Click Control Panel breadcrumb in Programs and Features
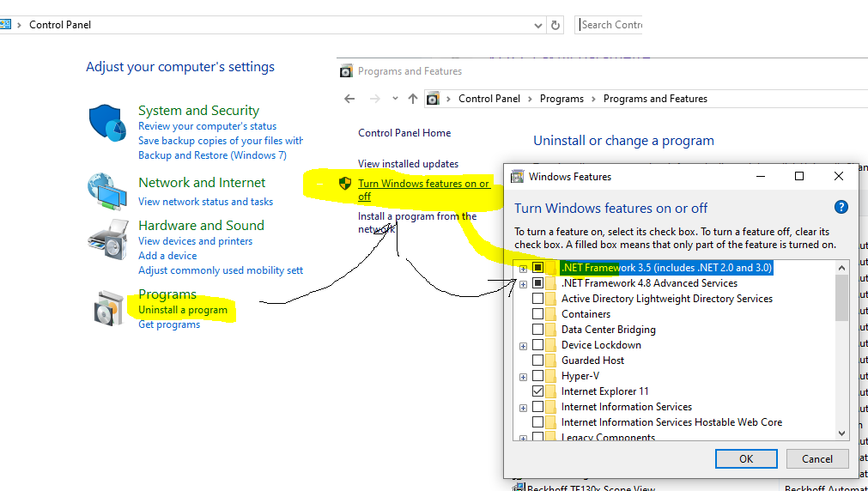The image size is (868, 491). click(489, 99)
